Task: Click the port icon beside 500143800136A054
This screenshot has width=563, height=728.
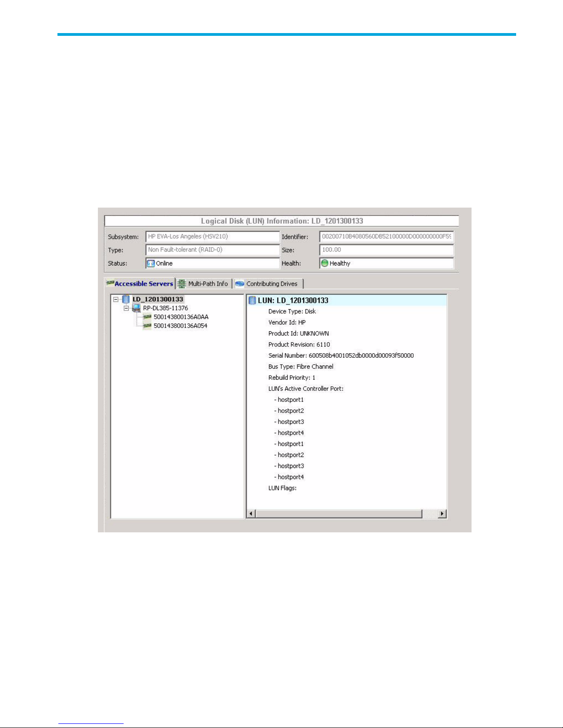Action: click(x=147, y=326)
